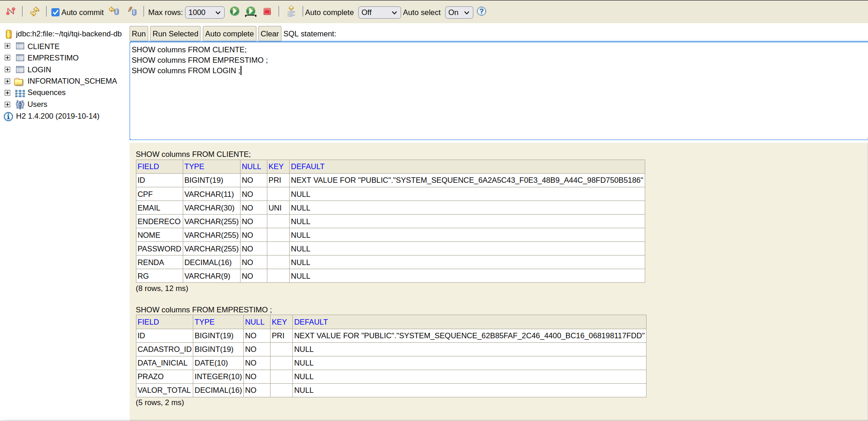The height and width of the screenshot is (421, 868).
Task: Click the EMPRESTIMO table icon
Action: coord(20,58)
